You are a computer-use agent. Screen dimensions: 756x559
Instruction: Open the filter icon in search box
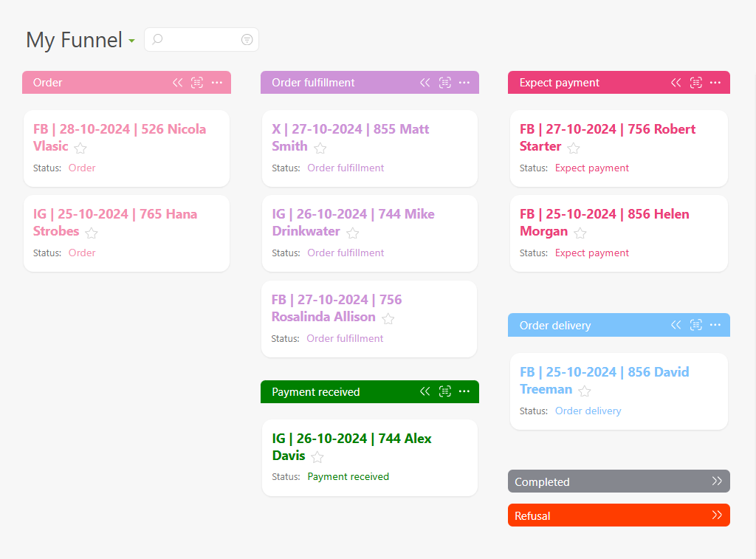[x=247, y=40]
